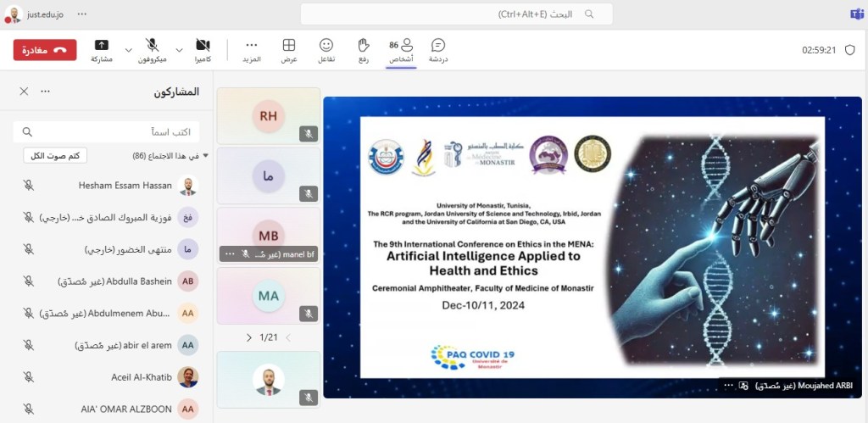The width and height of the screenshot is (868, 423).
Task: Open the More actions menu in toolbar
Action: (x=251, y=49)
